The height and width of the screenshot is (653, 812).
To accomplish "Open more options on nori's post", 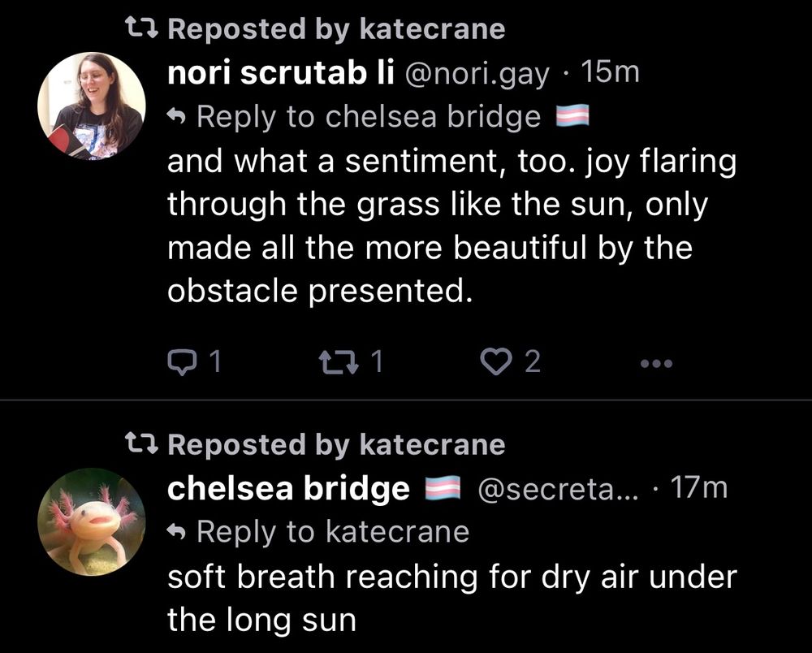I will 654,364.
